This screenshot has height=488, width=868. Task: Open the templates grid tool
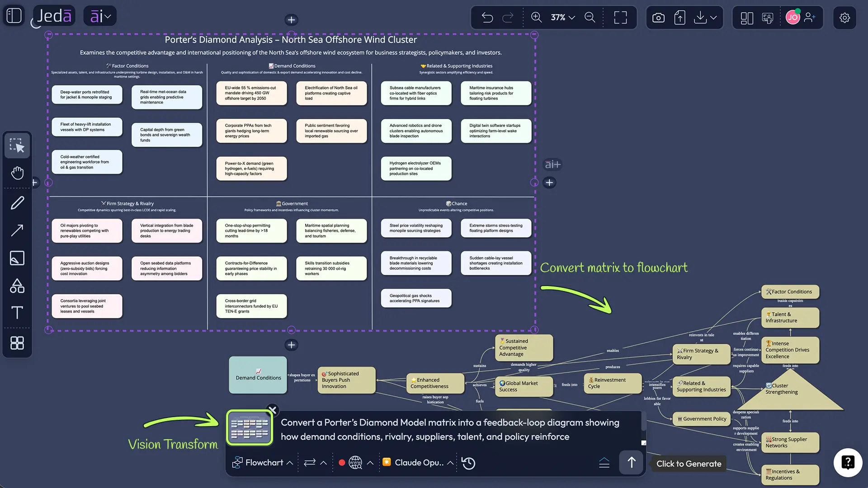tap(17, 343)
